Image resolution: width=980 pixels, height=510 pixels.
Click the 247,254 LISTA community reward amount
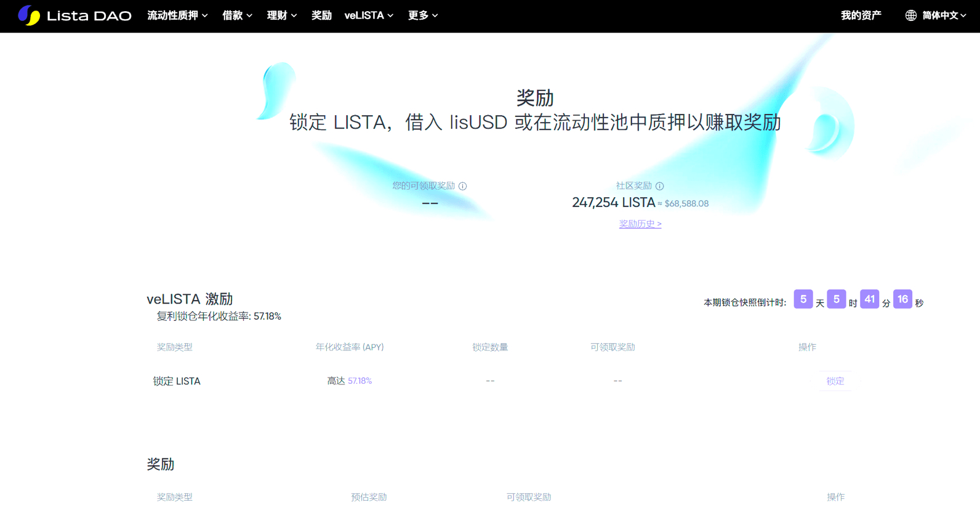click(614, 203)
